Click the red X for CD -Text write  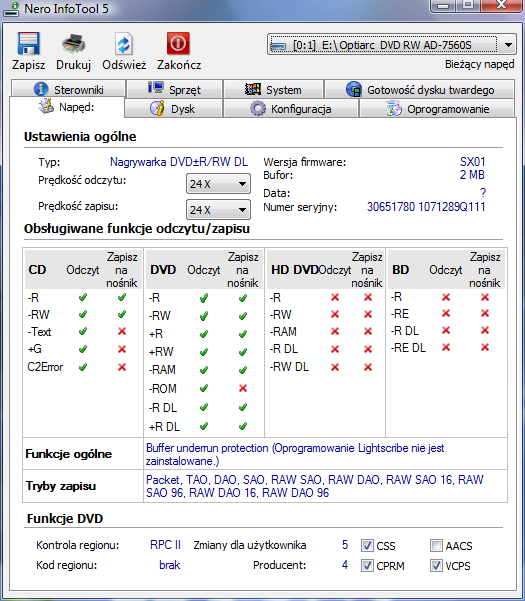[122, 331]
